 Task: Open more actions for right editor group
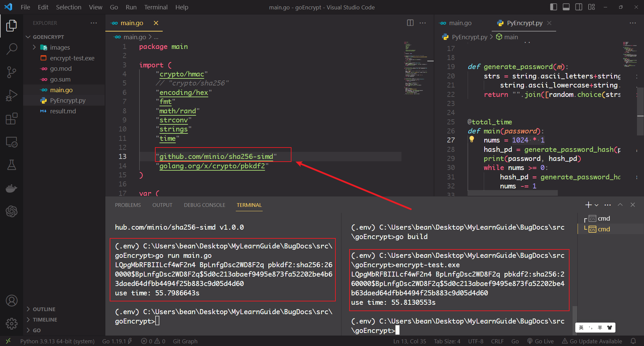pos(633,23)
